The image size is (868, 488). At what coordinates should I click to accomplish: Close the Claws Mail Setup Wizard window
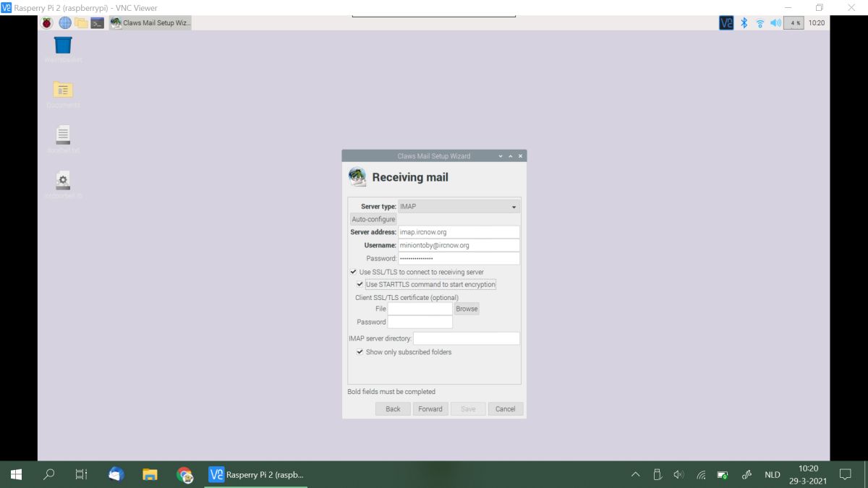(520, 156)
